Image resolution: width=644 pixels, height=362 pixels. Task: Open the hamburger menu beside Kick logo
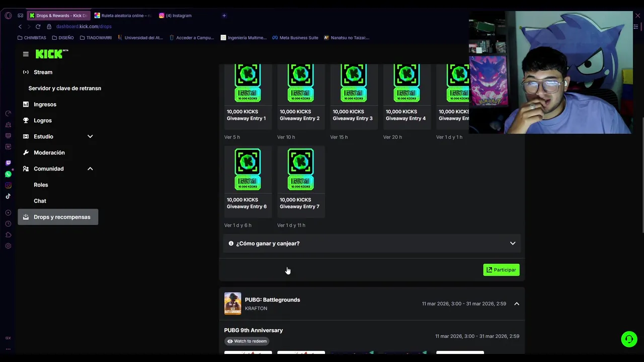[x=26, y=54]
